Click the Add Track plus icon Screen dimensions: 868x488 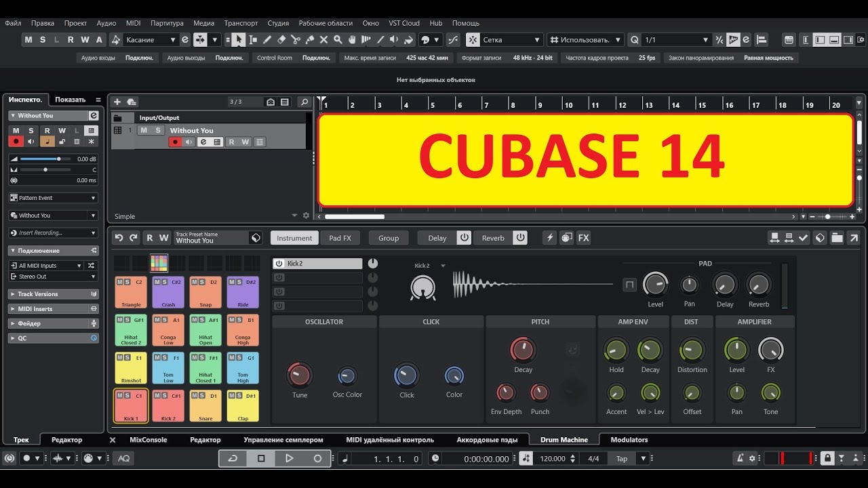click(117, 102)
